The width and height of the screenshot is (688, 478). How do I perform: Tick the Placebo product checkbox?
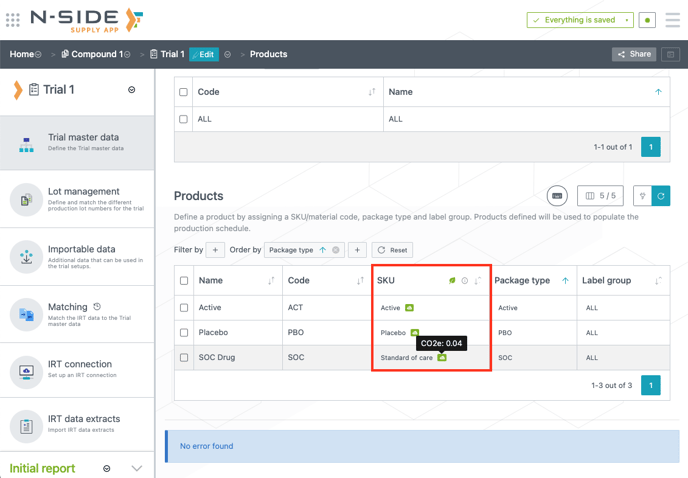[x=184, y=332]
